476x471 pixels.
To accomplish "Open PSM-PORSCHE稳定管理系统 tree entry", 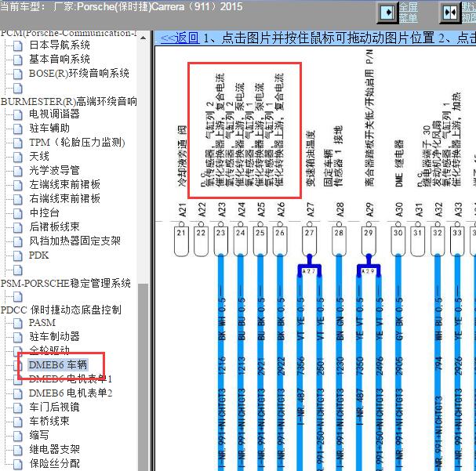I will tap(66, 283).
